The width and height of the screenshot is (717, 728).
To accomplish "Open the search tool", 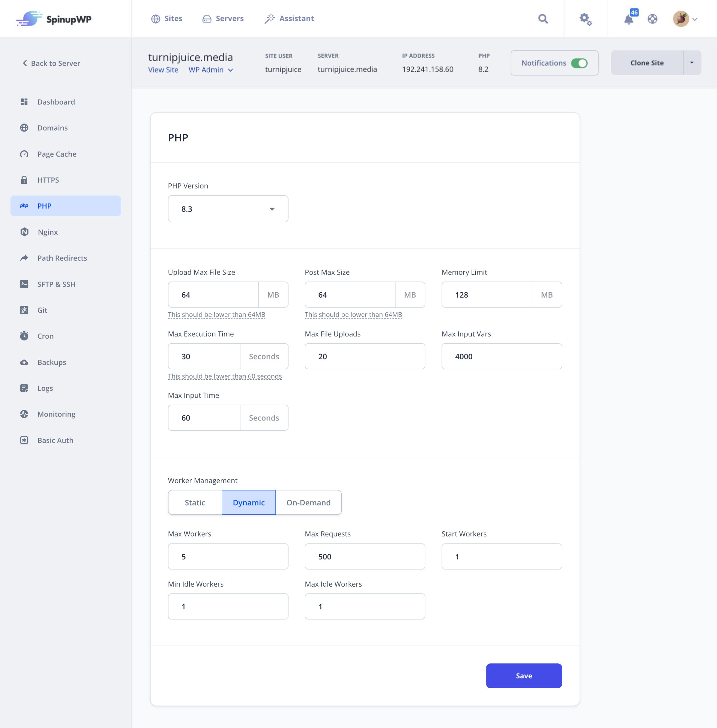I will click(543, 19).
